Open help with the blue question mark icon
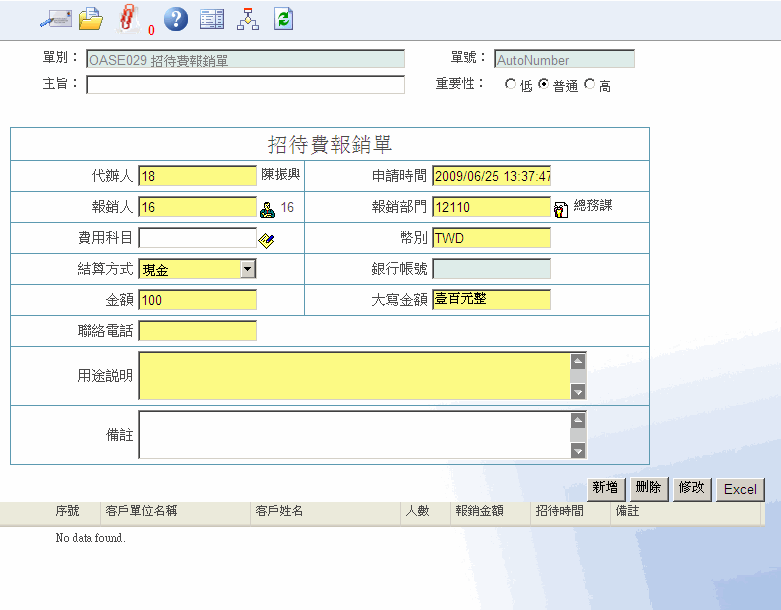Viewport: 781px width, 610px height. point(175,18)
